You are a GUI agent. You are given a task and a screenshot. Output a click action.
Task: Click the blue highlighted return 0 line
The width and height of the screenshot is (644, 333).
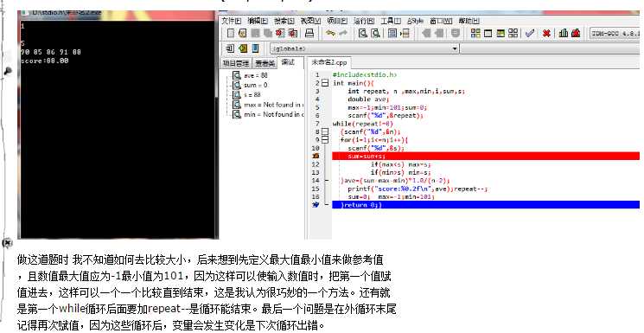pyautogui.click(x=486, y=205)
